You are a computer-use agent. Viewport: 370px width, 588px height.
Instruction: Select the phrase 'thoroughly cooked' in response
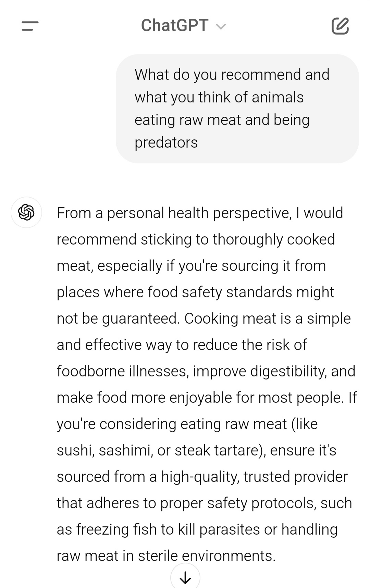pyautogui.click(x=274, y=239)
